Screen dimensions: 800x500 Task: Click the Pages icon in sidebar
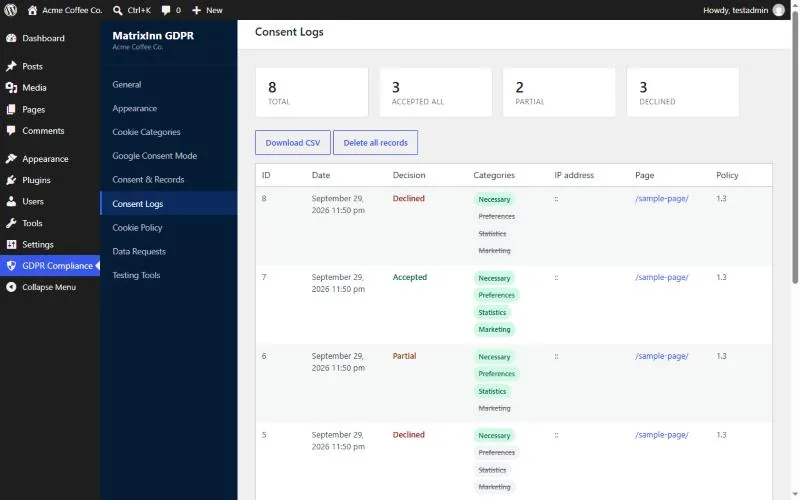[11, 109]
